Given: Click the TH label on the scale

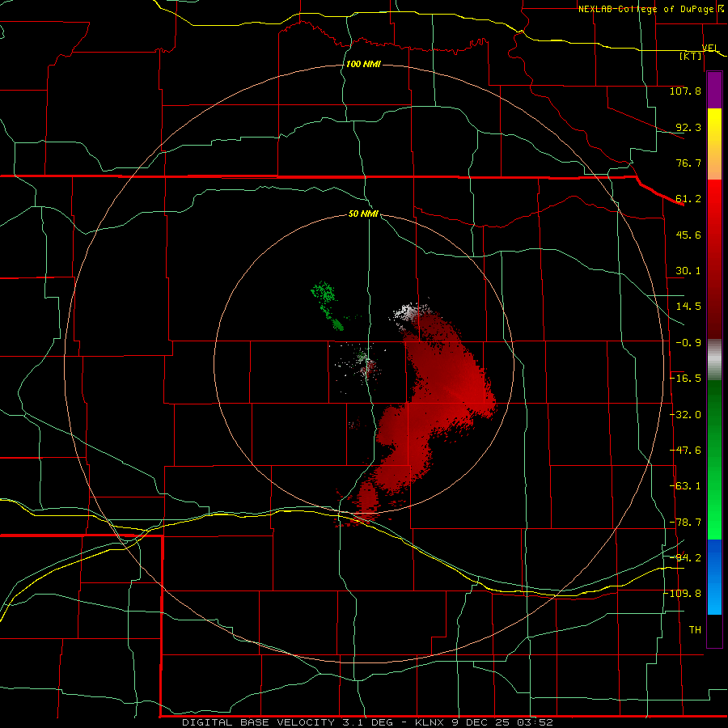Looking at the screenshot, I should pos(695,630).
